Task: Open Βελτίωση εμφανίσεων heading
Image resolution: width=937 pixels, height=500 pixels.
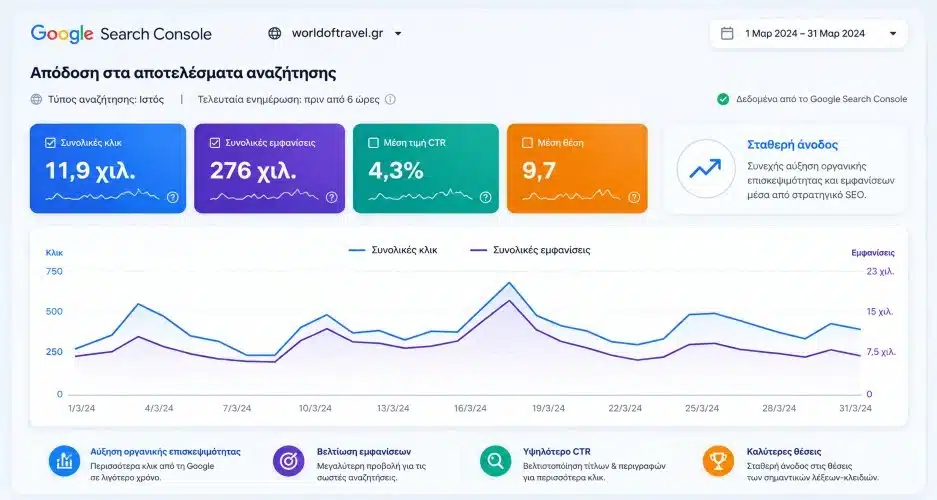Action: point(364,452)
